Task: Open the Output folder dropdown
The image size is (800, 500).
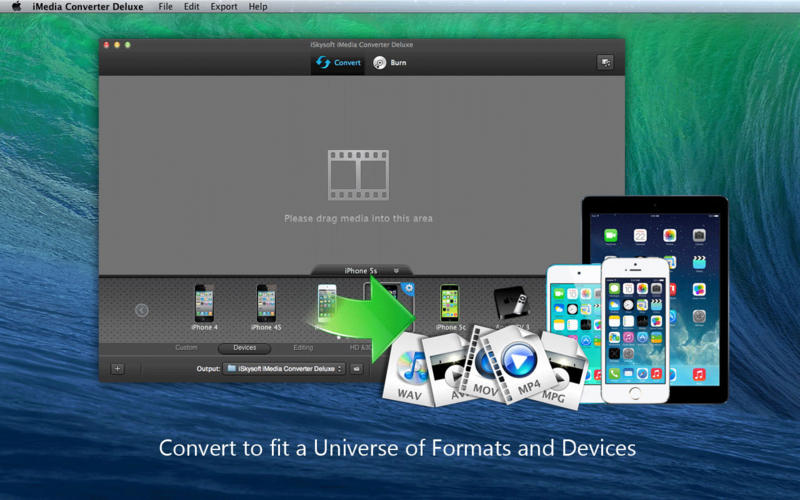Action: coord(283,369)
